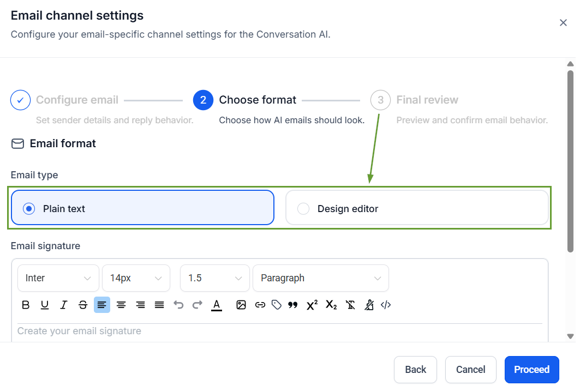
Task: Apply superscript formatting
Action: click(x=312, y=305)
